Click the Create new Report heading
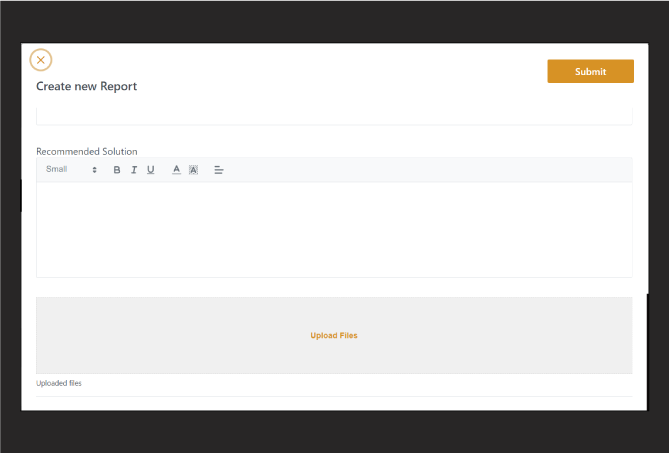The height and width of the screenshot is (453, 669). [x=86, y=86]
